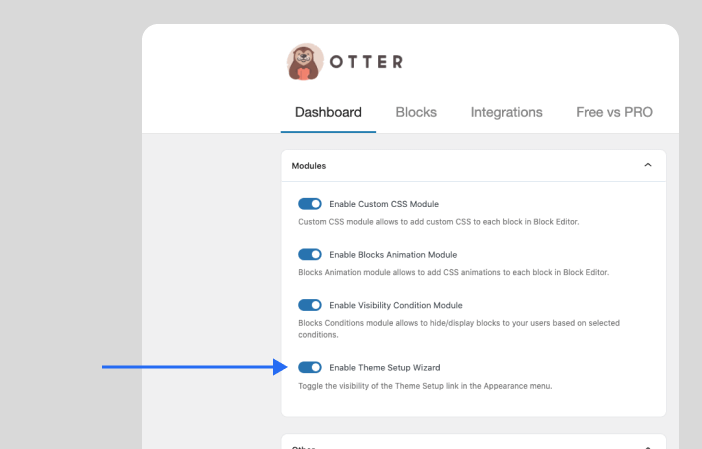
Task: Turn off the Blocks Animation Module switch
Action: coord(310,254)
